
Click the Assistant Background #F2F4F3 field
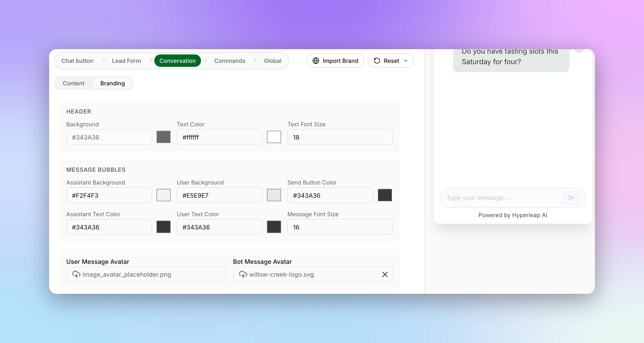[x=109, y=195]
